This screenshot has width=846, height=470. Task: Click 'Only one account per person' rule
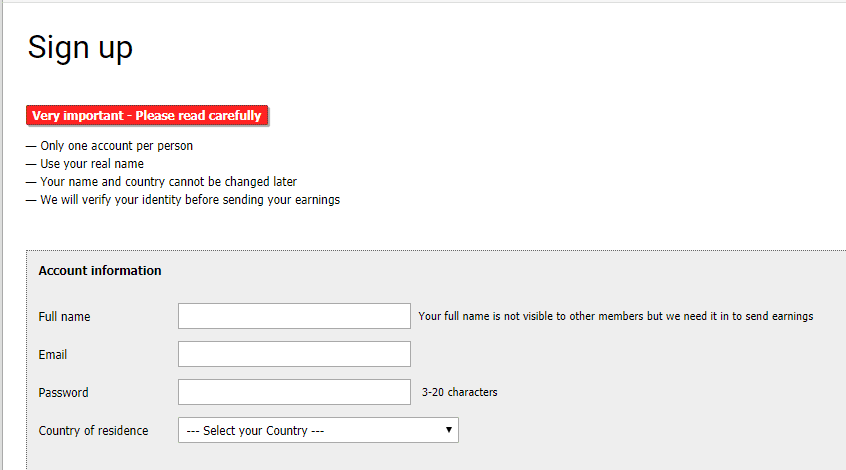tap(116, 146)
